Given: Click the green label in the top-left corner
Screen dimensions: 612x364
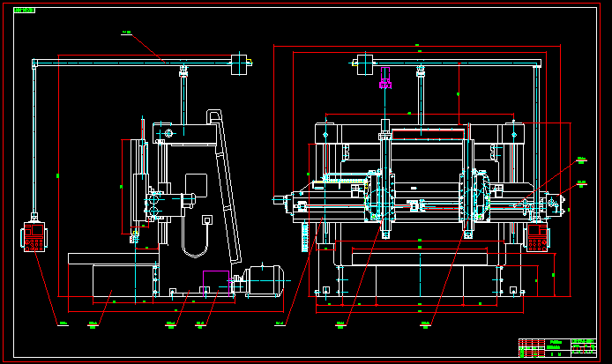Looking at the screenshot, I should pyautogui.click(x=25, y=11).
